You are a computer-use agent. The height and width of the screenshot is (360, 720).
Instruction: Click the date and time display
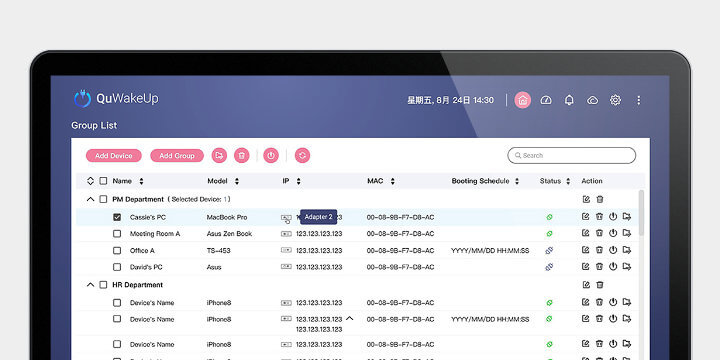pyautogui.click(x=450, y=100)
